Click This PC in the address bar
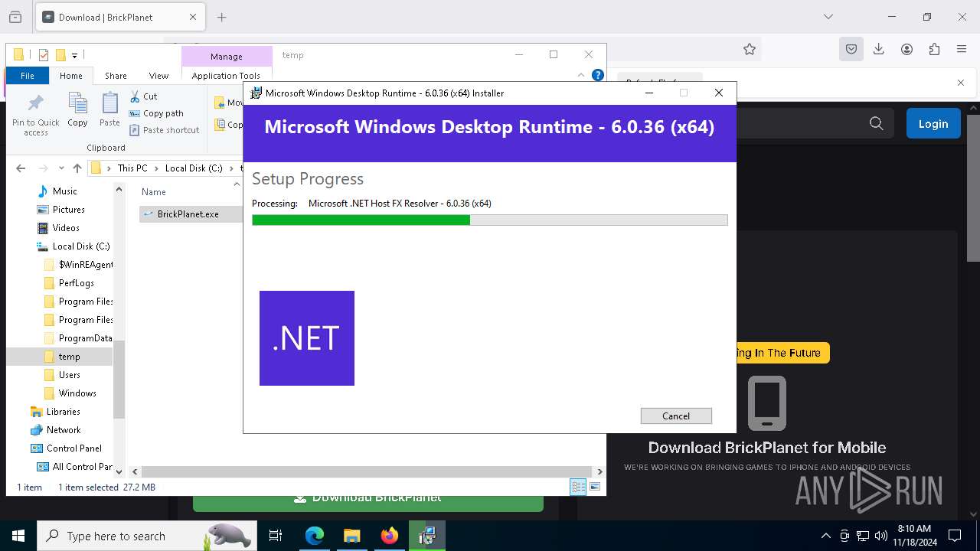Screen dimensions: 980x551 pos(132,168)
